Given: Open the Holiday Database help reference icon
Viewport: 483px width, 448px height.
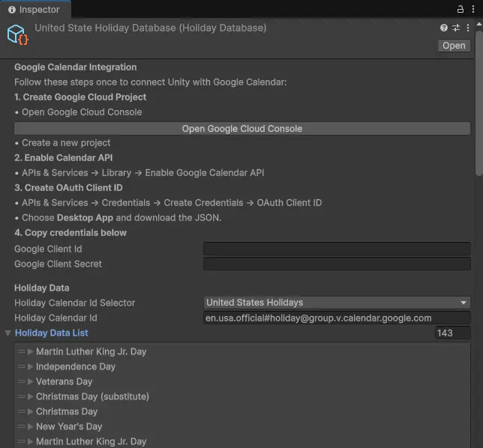Looking at the screenshot, I should 444,28.
